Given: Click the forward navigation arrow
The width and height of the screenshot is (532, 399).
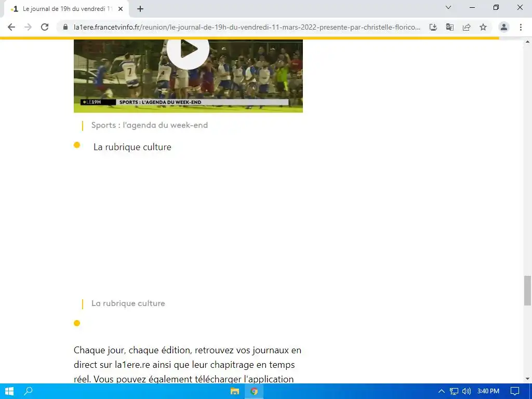Looking at the screenshot, I should [x=28, y=27].
